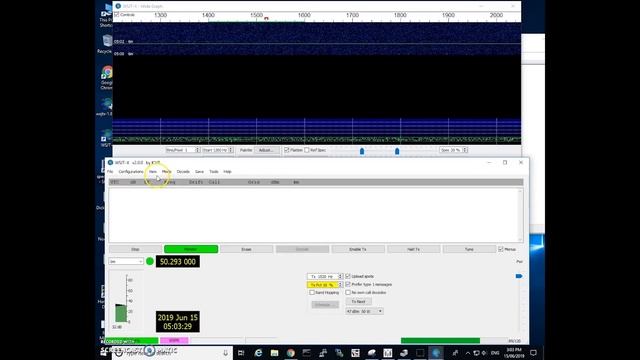Click the pink WSPR status bar label
This screenshot has width=640, height=360.
(174, 340)
